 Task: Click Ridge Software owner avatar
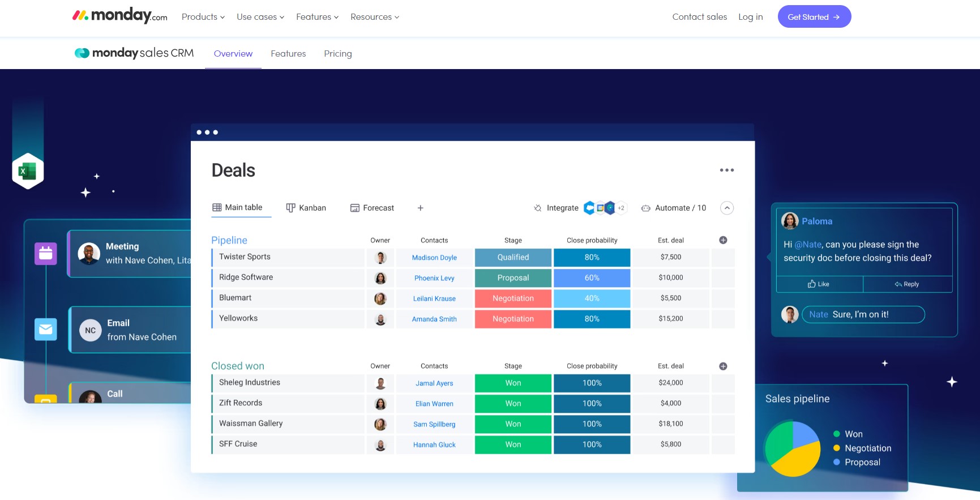point(381,278)
